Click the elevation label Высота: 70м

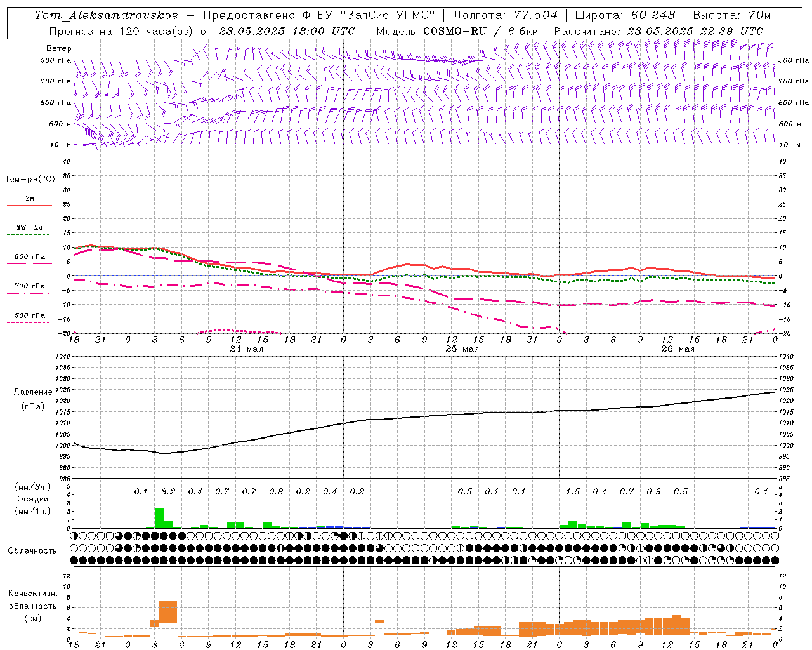tap(732, 15)
